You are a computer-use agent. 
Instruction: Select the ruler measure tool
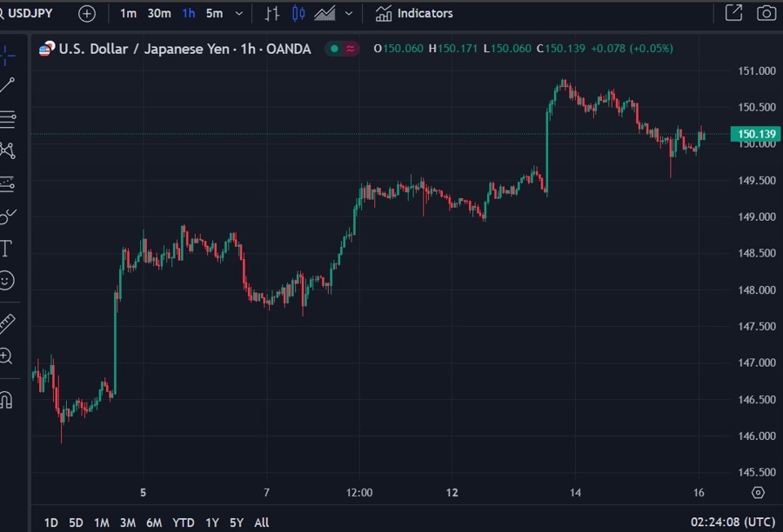[7, 324]
